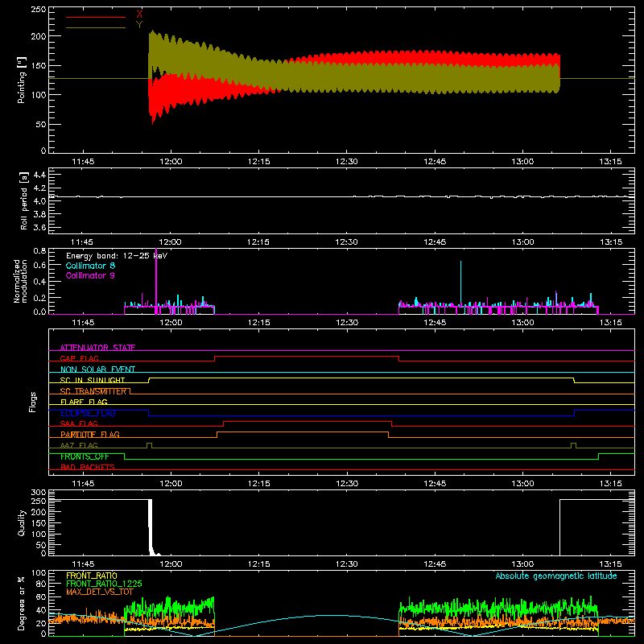Click the 0.8 value on modulation axis
Image resolution: width=644 pixels, height=644 pixels.
(39, 250)
